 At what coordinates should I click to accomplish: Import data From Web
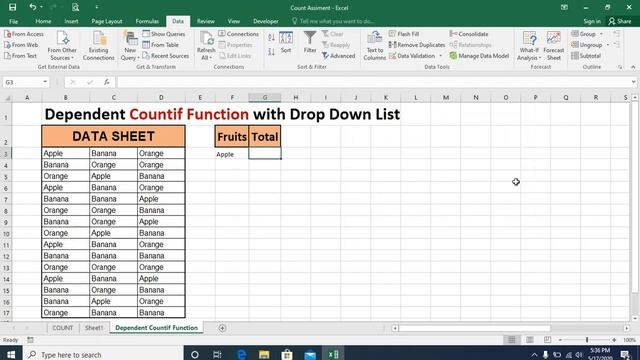[21, 45]
